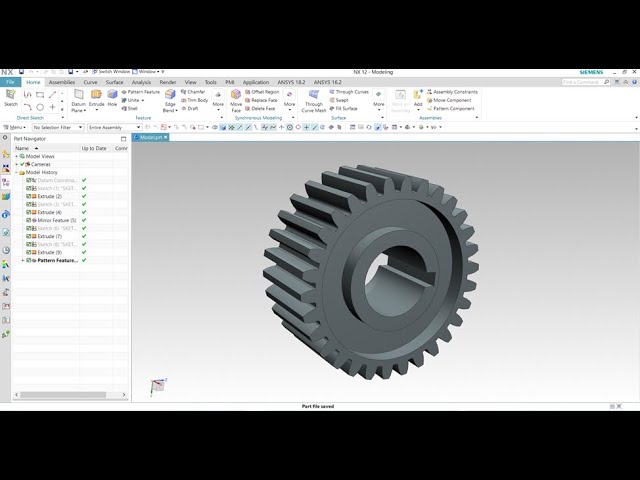Pick the direct sketch Circle tool
Image resolution: width=640 pixels, height=480 pixels.
40,107
